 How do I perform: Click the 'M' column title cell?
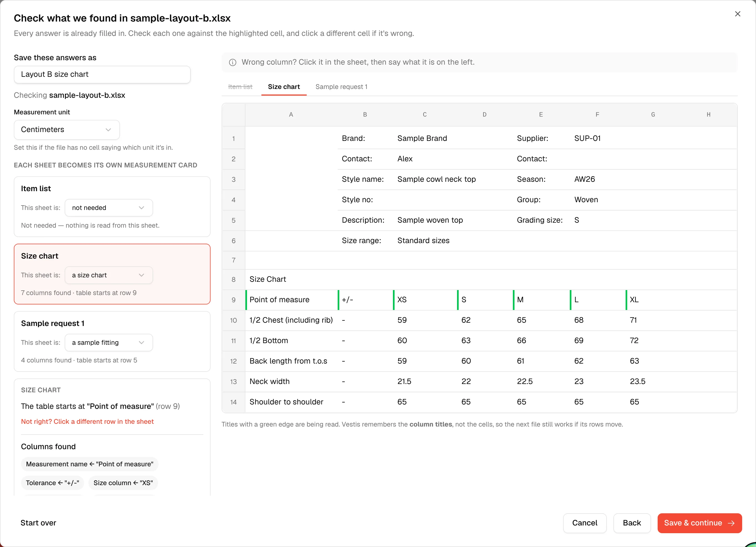[541, 300]
